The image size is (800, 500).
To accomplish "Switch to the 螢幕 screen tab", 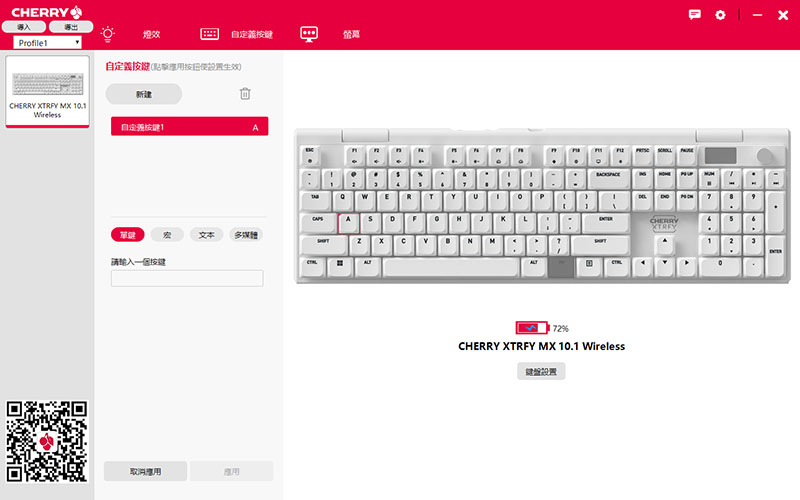I will pyautogui.click(x=351, y=34).
